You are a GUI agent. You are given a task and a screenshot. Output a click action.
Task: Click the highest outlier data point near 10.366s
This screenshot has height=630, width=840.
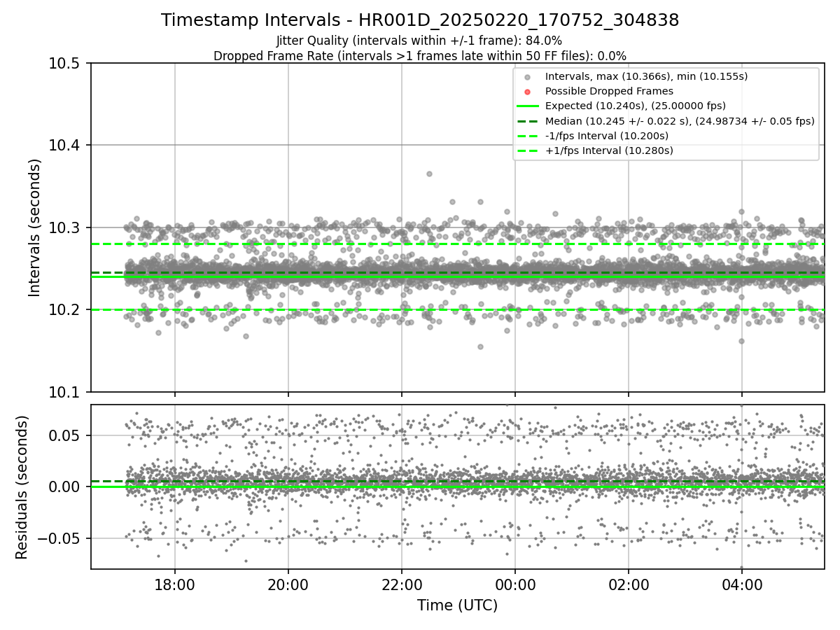(x=429, y=174)
